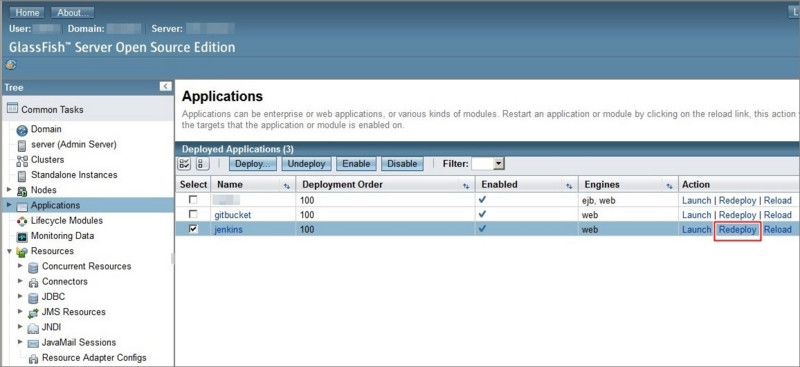Click the Domain globe icon
This screenshot has height=367, width=800.
(22, 130)
